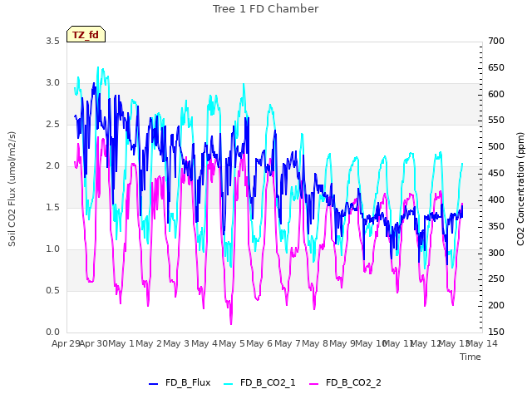Click the Time axis label
The height and width of the screenshot is (399, 532).
click(470, 357)
